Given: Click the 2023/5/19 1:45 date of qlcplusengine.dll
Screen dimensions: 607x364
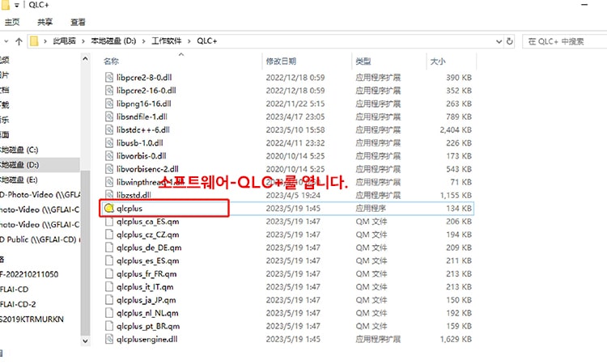Looking at the screenshot, I should pyautogui.click(x=293, y=339).
